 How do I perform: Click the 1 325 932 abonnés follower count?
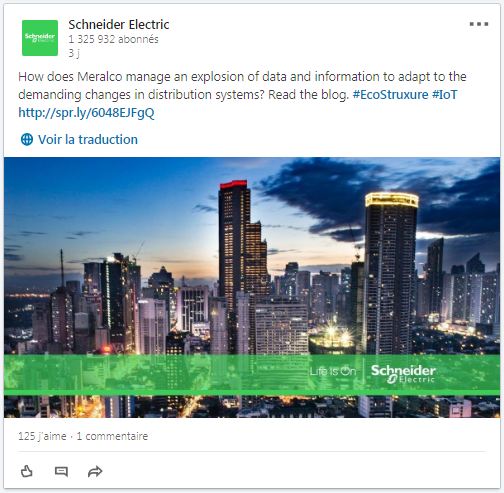(x=113, y=39)
